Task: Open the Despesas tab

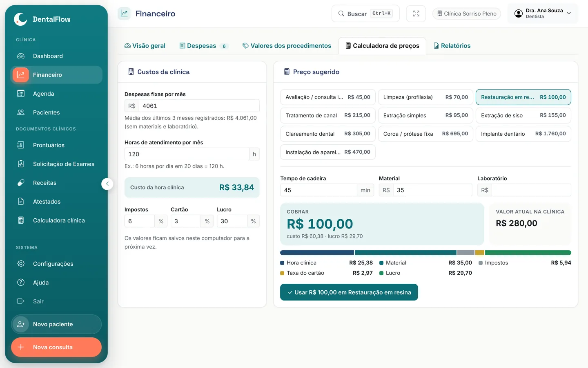Action: [x=203, y=46]
